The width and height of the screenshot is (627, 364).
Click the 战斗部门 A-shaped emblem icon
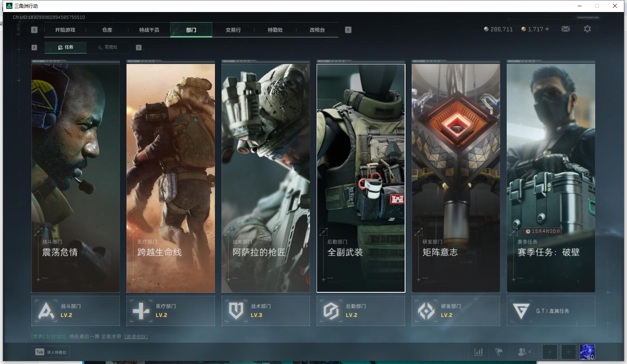pyautogui.click(x=46, y=311)
